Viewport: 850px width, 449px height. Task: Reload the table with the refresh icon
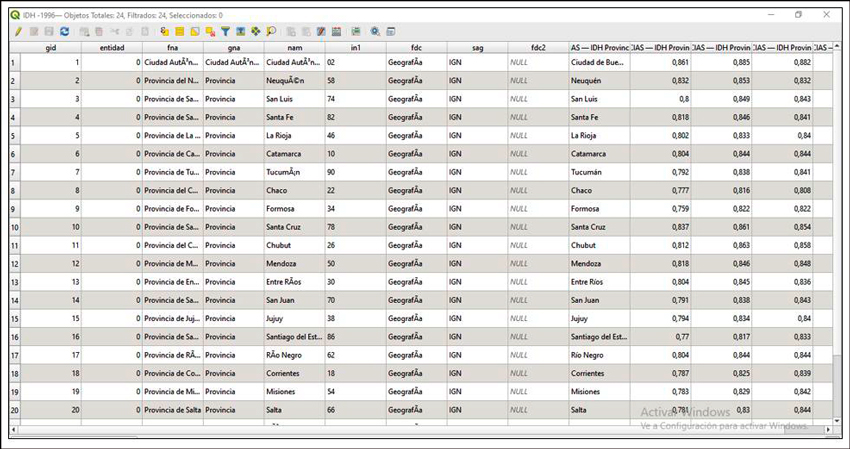pos(64,32)
